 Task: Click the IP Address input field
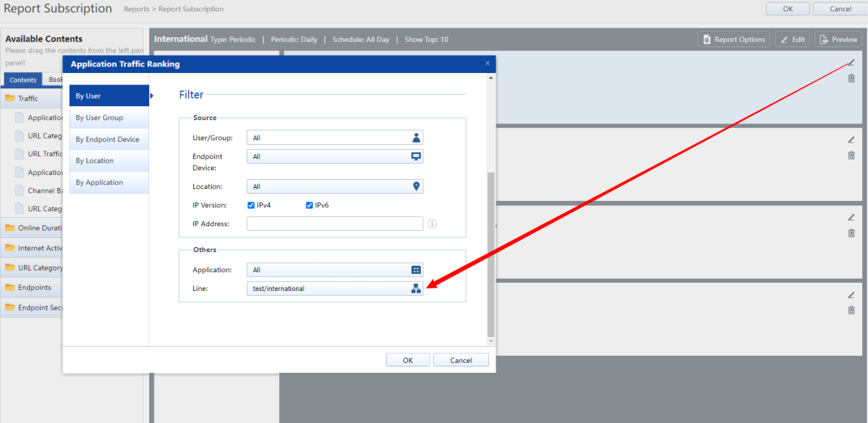(x=334, y=224)
